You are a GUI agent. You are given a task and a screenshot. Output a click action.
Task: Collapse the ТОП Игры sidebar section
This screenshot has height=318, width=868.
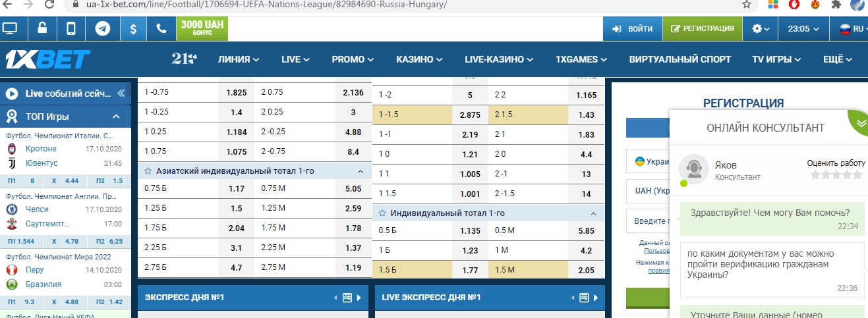(x=116, y=117)
